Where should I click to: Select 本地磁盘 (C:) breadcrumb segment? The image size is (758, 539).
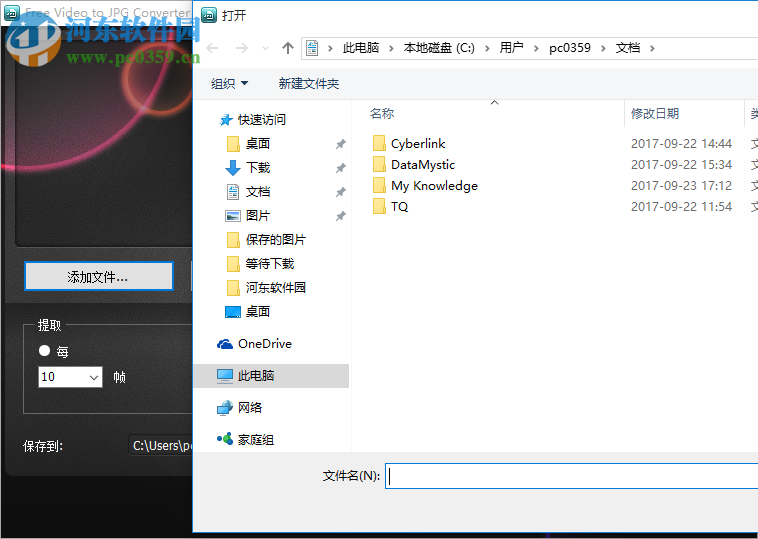coord(439,48)
